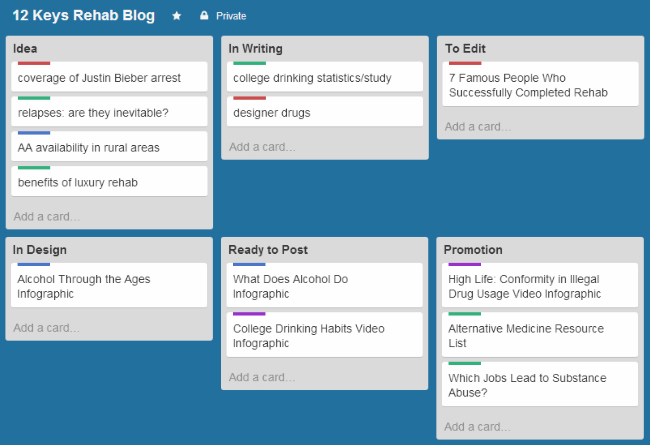Click the red label on the designer drugs card
Screen dimensions: 650x445
point(250,98)
